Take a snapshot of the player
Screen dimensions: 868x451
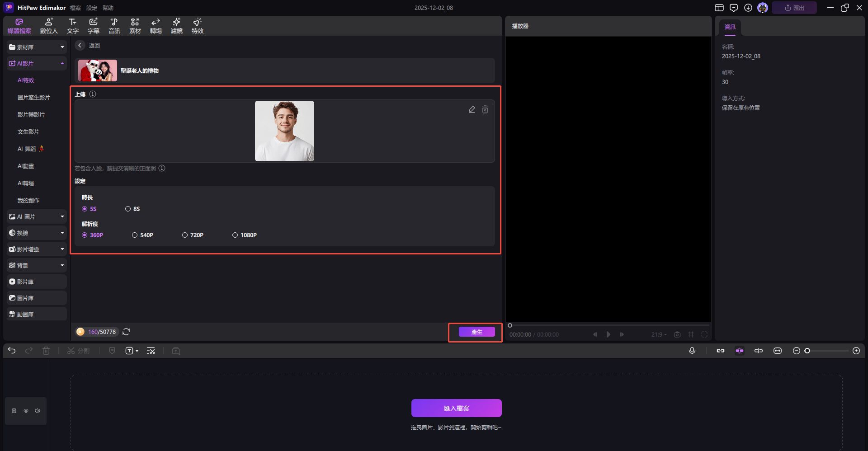click(677, 334)
